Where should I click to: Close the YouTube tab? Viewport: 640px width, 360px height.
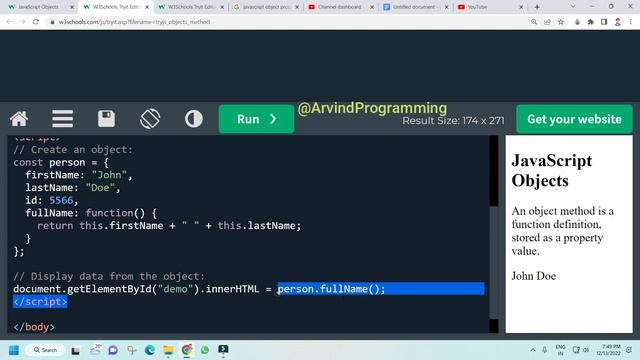click(521, 7)
